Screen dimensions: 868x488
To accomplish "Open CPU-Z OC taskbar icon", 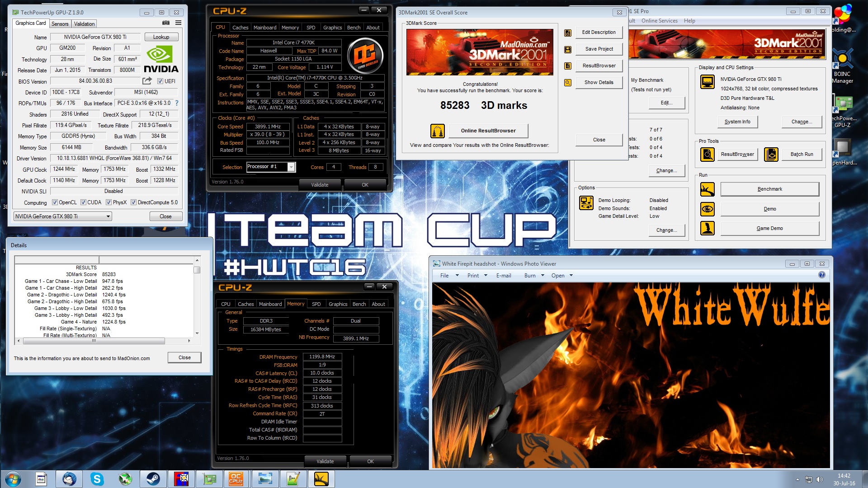I will [236, 479].
